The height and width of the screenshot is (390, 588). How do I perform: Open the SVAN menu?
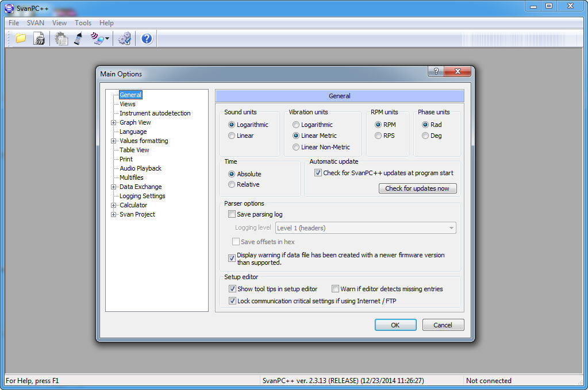click(36, 23)
